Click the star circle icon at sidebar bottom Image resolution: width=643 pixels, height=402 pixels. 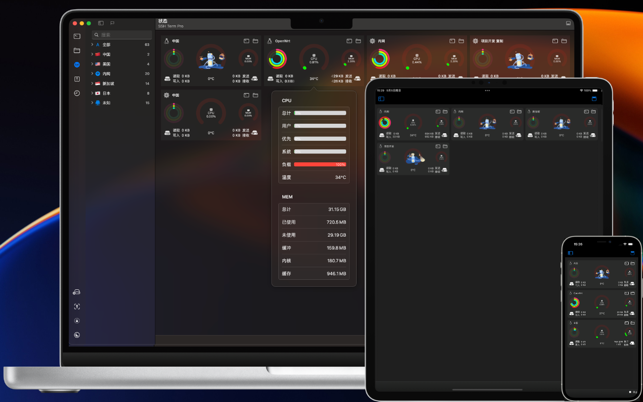[x=77, y=321]
